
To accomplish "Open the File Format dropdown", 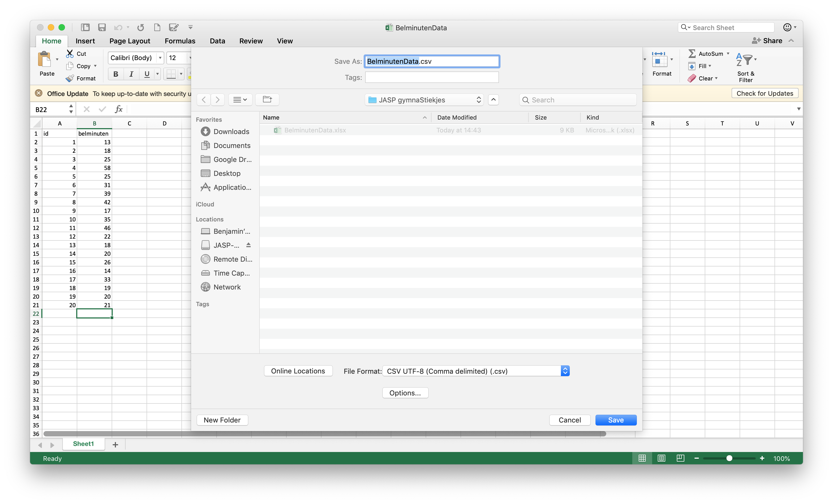I will 476,371.
